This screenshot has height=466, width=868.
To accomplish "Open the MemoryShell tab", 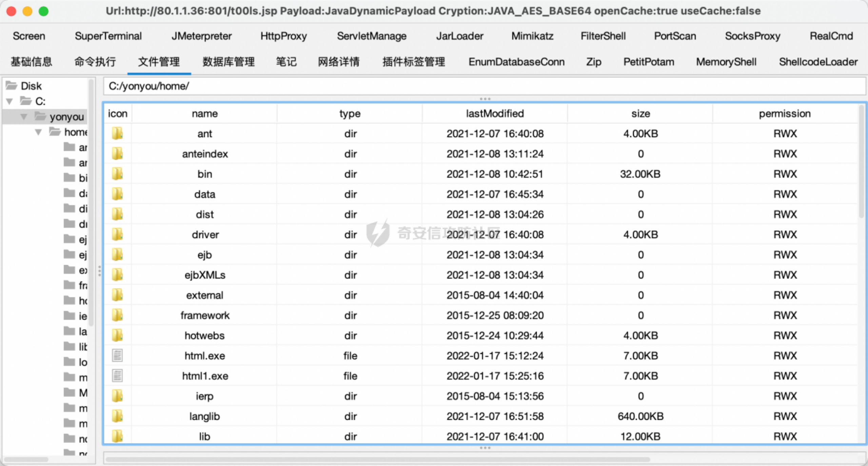I will [x=726, y=62].
